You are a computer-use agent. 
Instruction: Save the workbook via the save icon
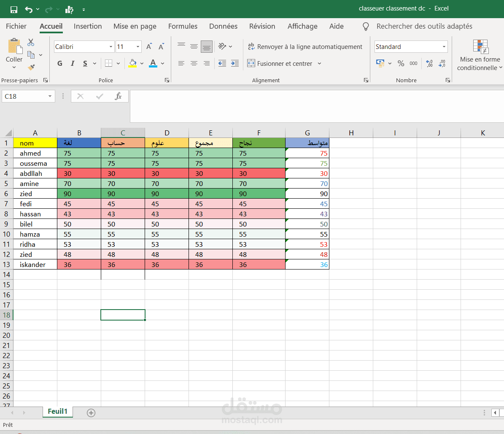pyautogui.click(x=14, y=8)
